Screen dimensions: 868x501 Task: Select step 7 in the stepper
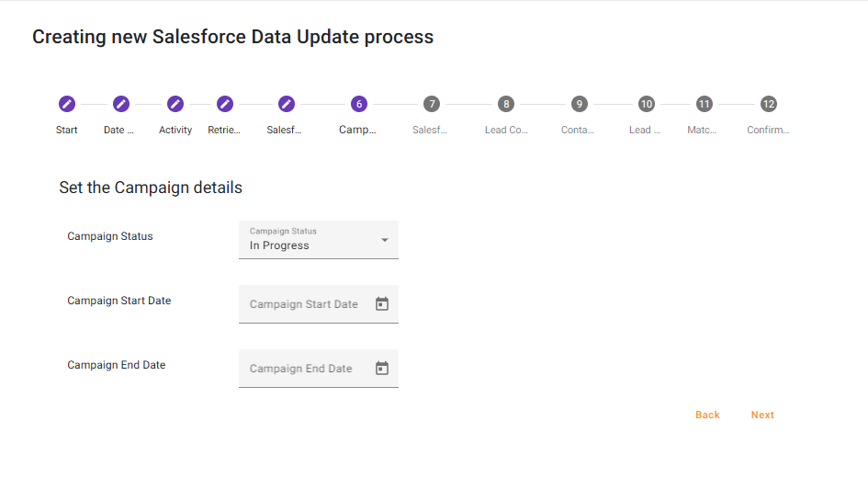click(x=431, y=104)
